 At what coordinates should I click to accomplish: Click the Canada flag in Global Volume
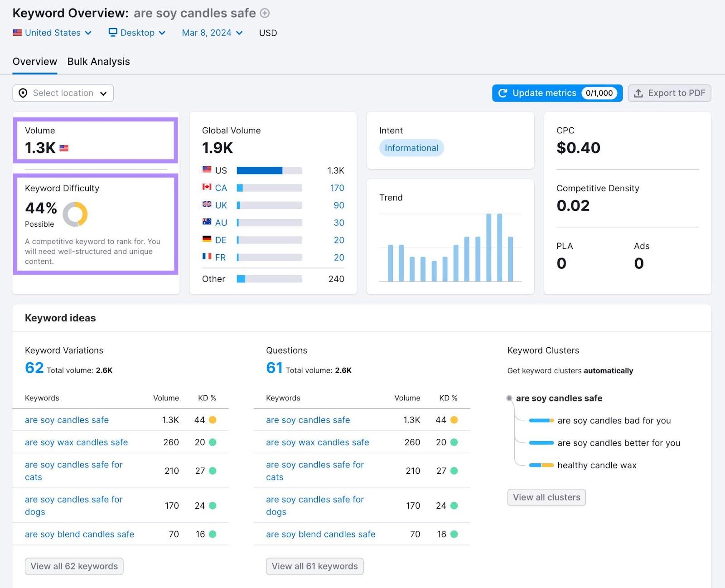[207, 187]
